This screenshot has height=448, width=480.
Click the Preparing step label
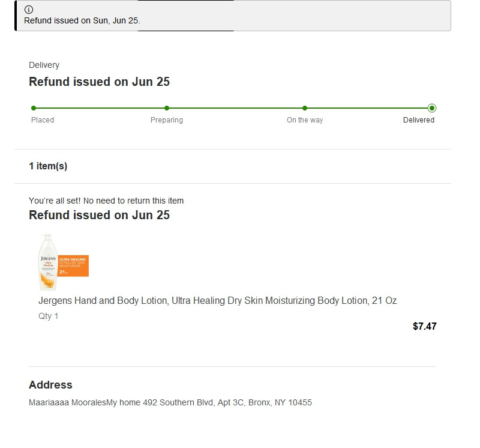[x=167, y=120]
